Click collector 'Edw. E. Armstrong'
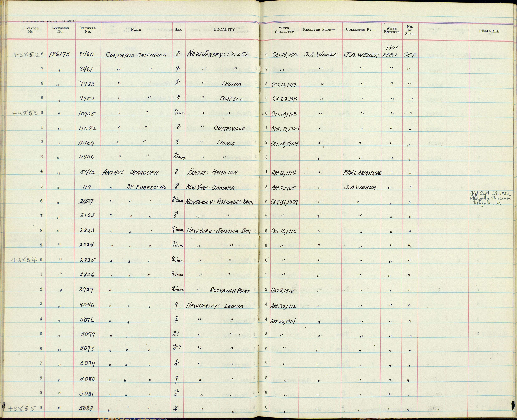 click(x=362, y=173)
